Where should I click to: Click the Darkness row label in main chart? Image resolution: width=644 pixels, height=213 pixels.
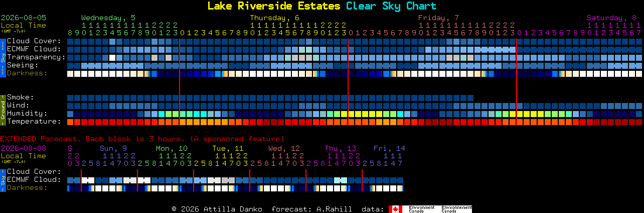point(27,73)
